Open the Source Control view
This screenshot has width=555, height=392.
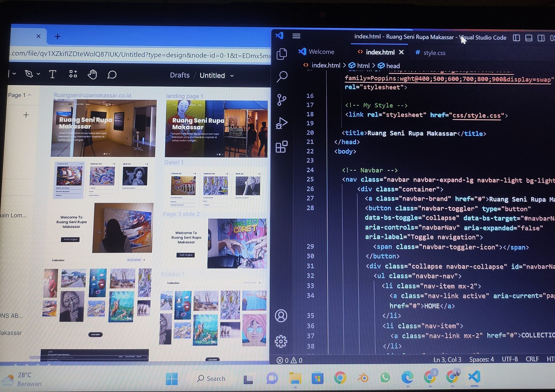coord(282,99)
